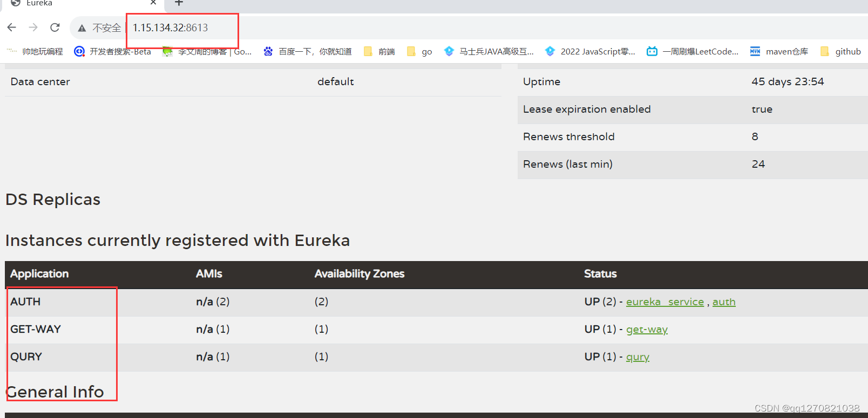Image resolution: width=868 pixels, height=418 pixels.
Task: Click the Availability Zones column header
Action: 360,274
